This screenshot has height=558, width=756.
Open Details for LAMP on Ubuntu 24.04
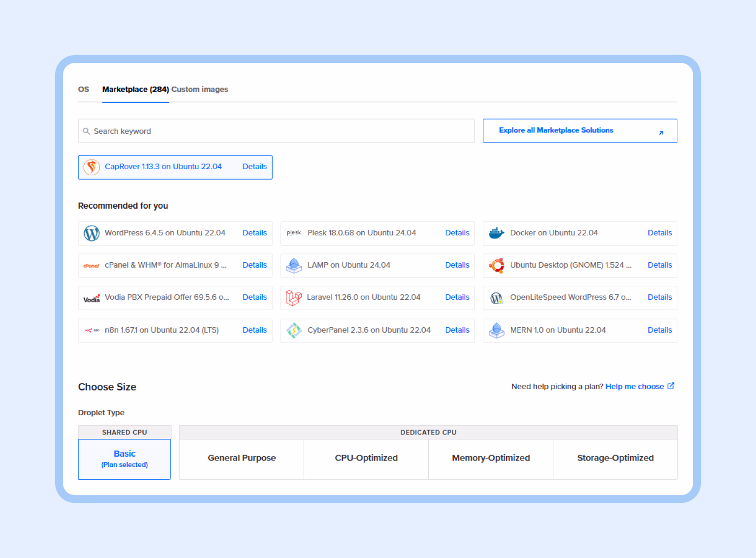tap(457, 265)
